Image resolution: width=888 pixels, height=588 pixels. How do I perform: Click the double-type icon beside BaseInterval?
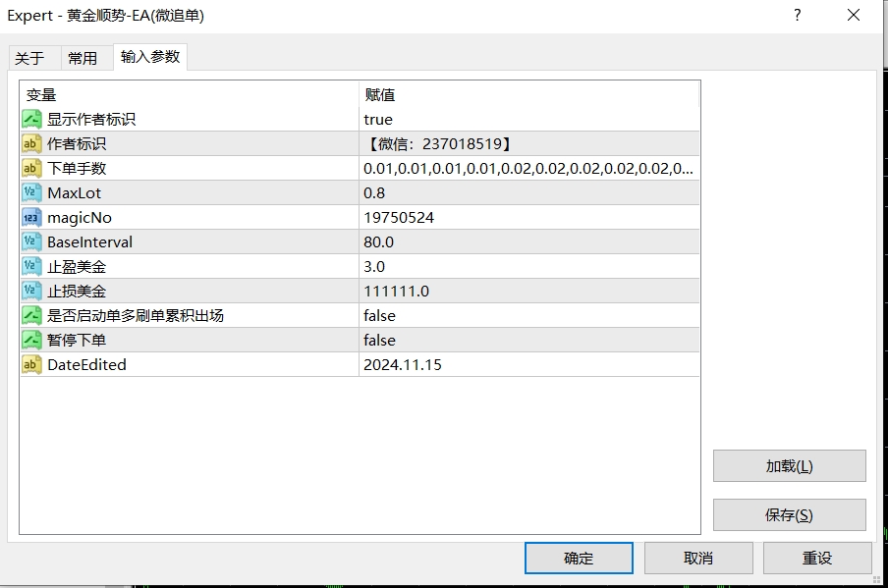pyautogui.click(x=32, y=241)
